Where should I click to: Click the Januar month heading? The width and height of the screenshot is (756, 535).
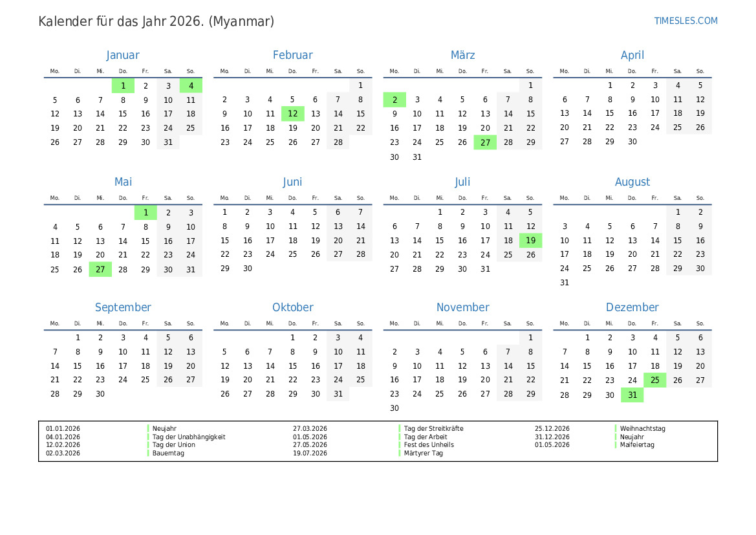[123, 55]
